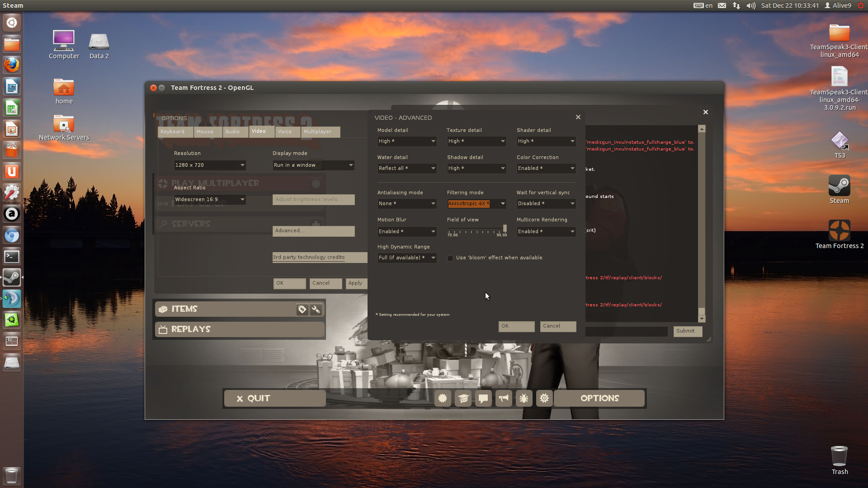The height and width of the screenshot is (488, 868).
Task: Click the graduation cap training icon
Action: (463, 399)
